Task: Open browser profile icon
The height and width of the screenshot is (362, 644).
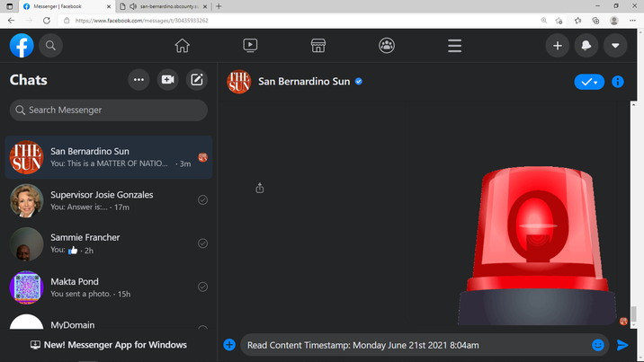Action: click(x=614, y=21)
